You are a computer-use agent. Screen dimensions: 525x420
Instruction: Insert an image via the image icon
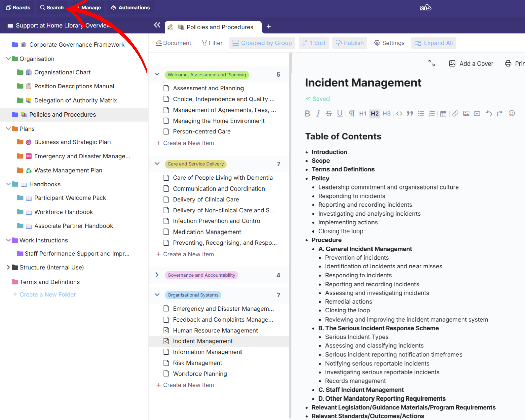pos(466,114)
